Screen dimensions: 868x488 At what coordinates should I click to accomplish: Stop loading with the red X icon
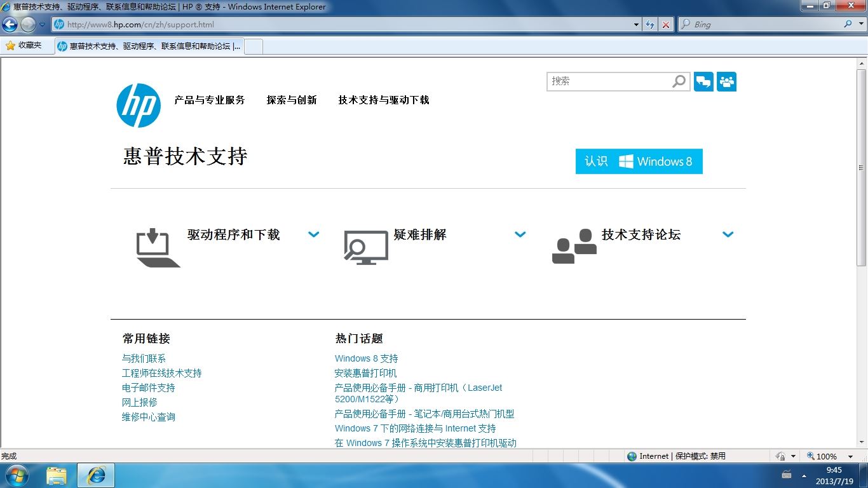pyautogui.click(x=665, y=25)
